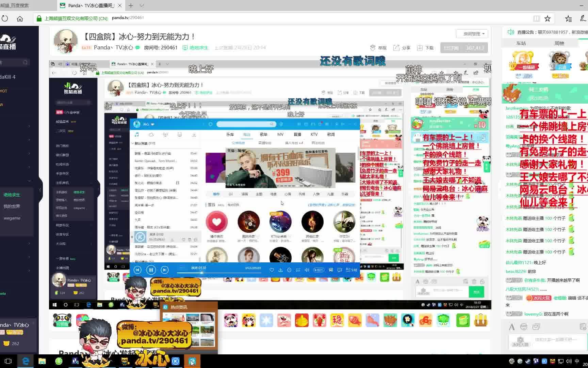
Task: Toggle the 已订阅 subscribe button
Action: pyautogui.click(x=464, y=48)
